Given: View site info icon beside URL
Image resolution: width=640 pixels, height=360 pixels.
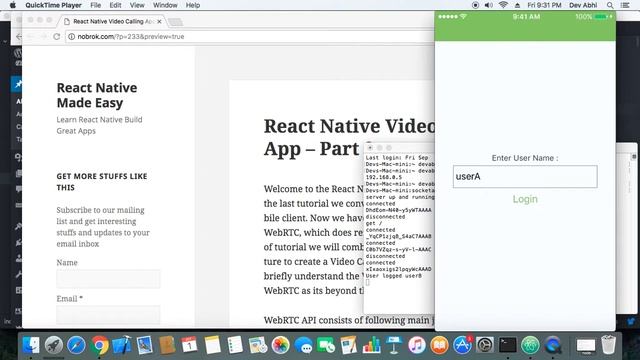Looking at the screenshot, I should [x=71, y=36].
